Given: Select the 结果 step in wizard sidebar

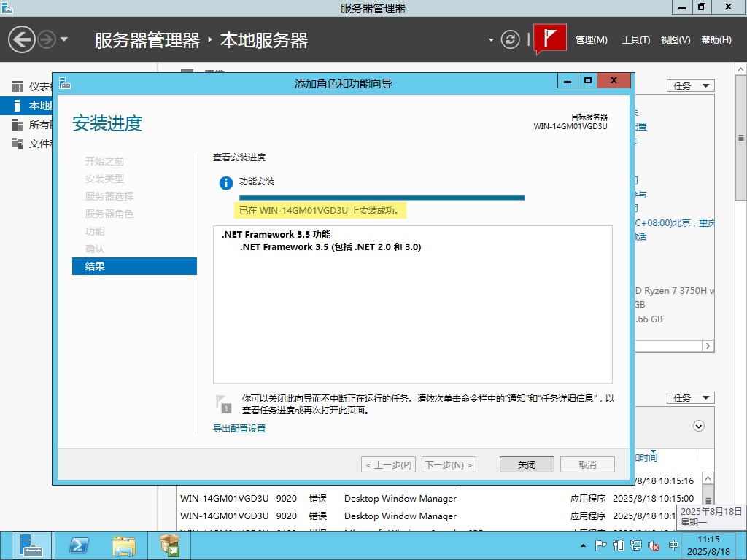Looking at the screenshot, I should 134,266.
